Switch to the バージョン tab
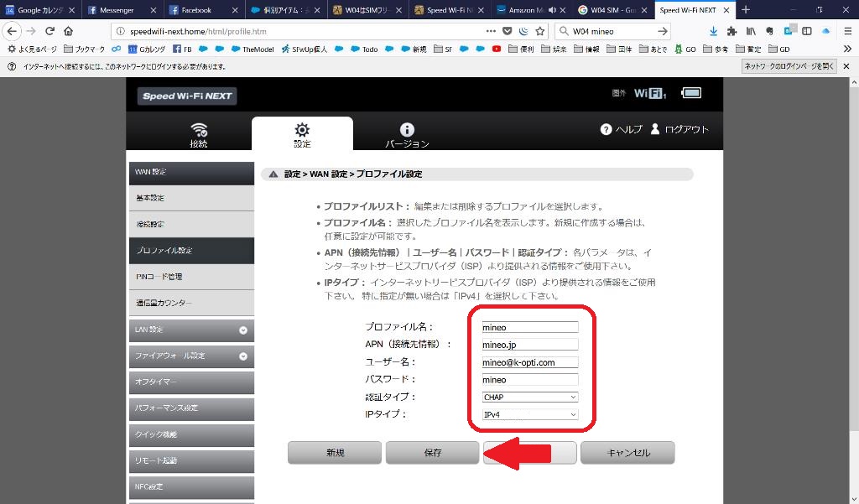Image resolution: width=859 pixels, height=504 pixels. coord(407,135)
